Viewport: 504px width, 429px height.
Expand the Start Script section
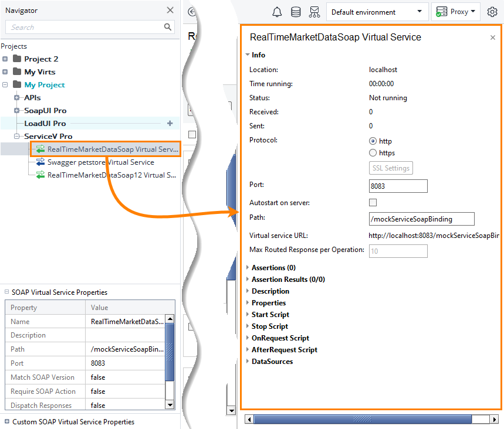tap(247, 314)
